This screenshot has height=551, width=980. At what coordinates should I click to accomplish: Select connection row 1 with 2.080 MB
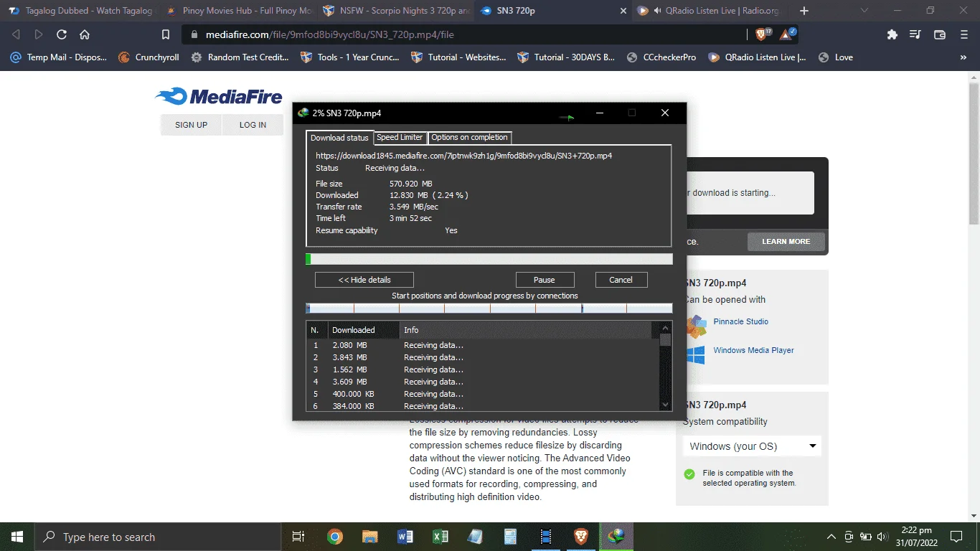point(482,345)
